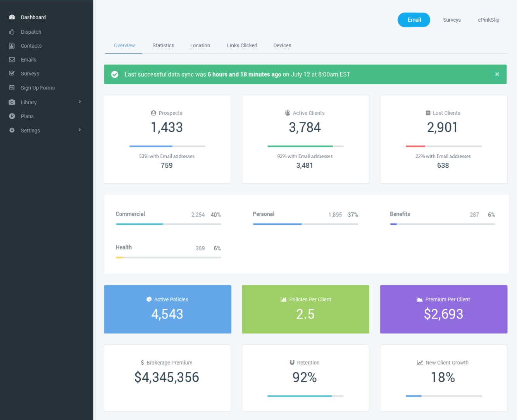Open Sign Up Forms sidebar icon
This screenshot has height=420, width=517.
click(12, 88)
